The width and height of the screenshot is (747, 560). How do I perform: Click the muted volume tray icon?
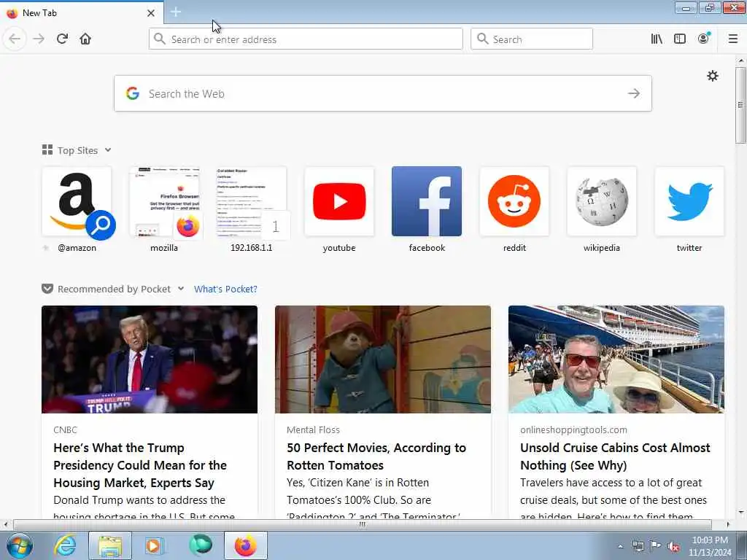pos(673,546)
